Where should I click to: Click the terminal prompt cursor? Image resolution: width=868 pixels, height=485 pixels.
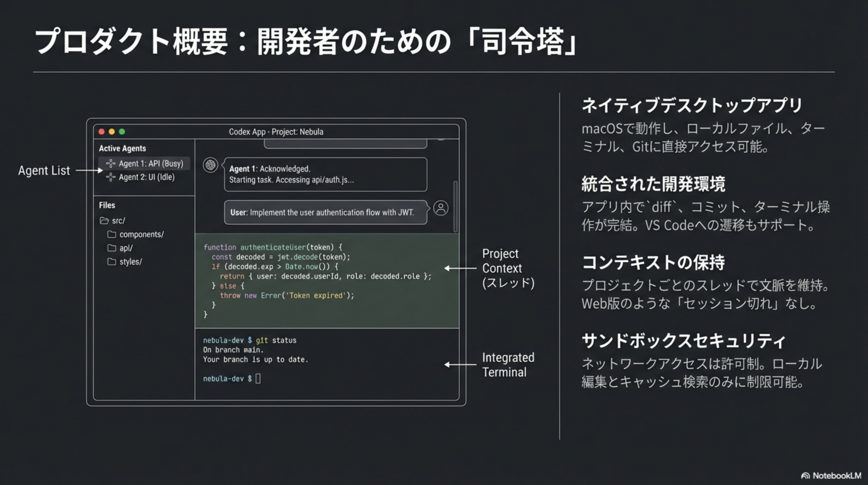(x=258, y=378)
